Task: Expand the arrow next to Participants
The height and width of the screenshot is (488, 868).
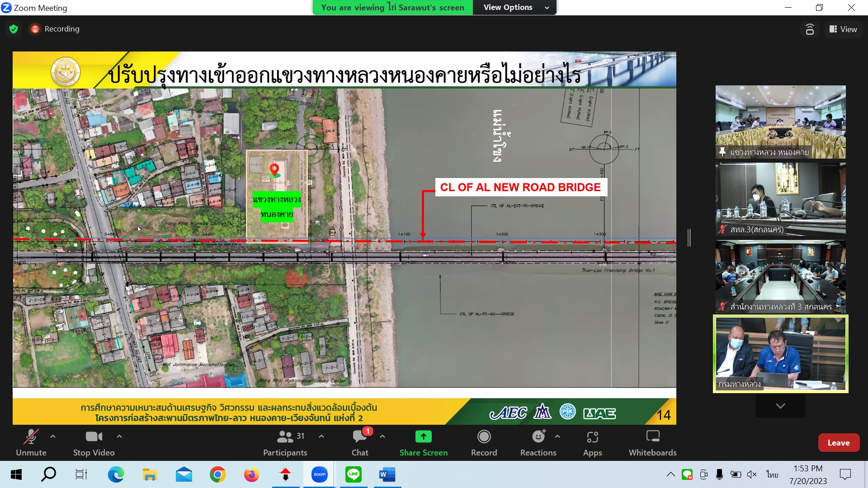Action: coord(321,436)
